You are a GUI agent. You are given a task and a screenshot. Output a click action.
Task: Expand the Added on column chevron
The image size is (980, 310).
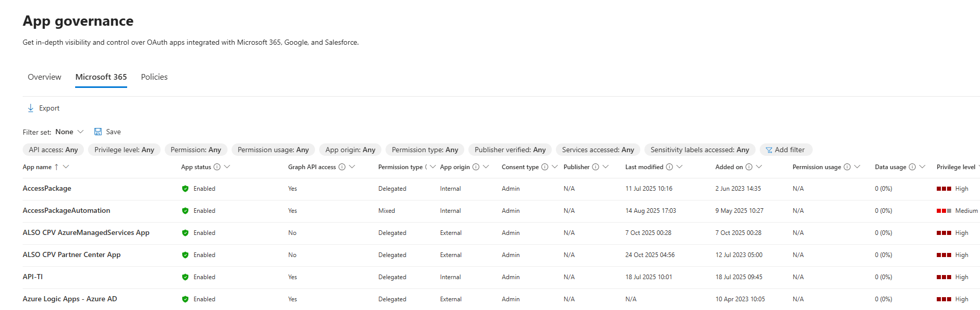coord(759,167)
